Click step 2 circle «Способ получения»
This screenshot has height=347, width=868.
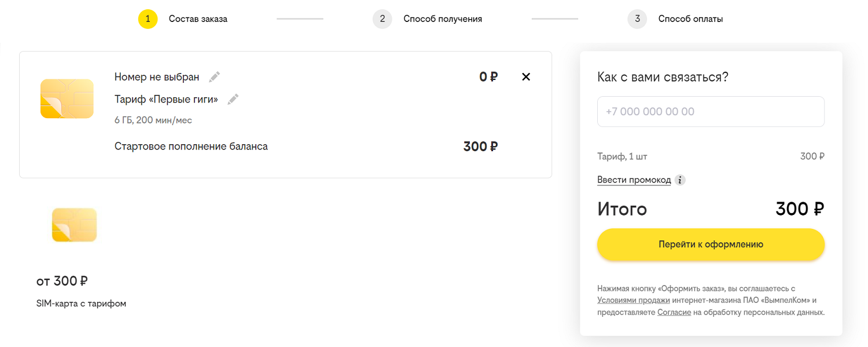coord(382,19)
